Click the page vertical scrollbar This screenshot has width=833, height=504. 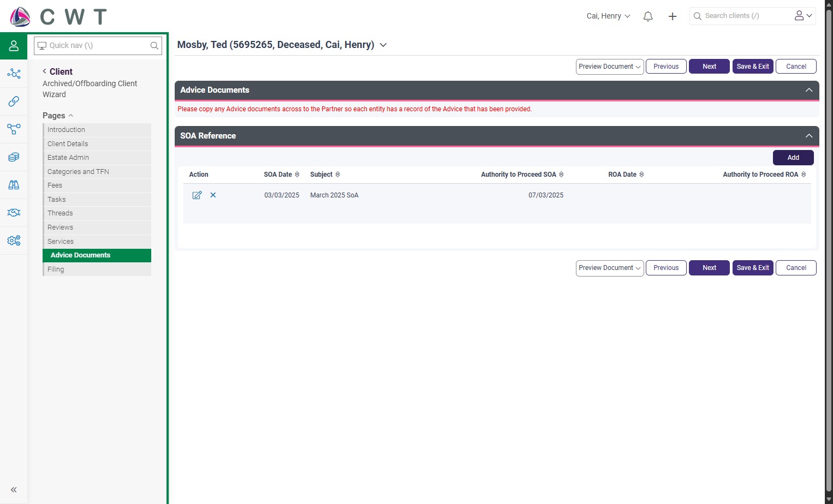829,252
